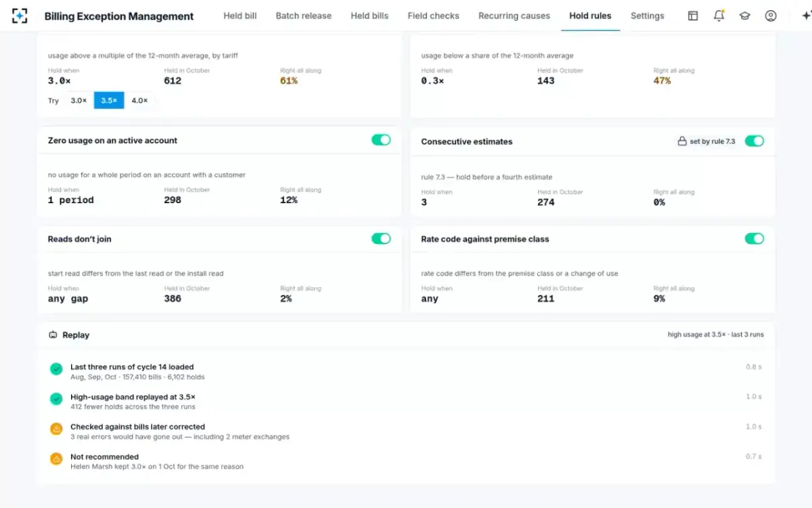Click green check icon for cycle 14 loaded
Image resolution: width=812 pixels, height=508 pixels.
pos(57,369)
